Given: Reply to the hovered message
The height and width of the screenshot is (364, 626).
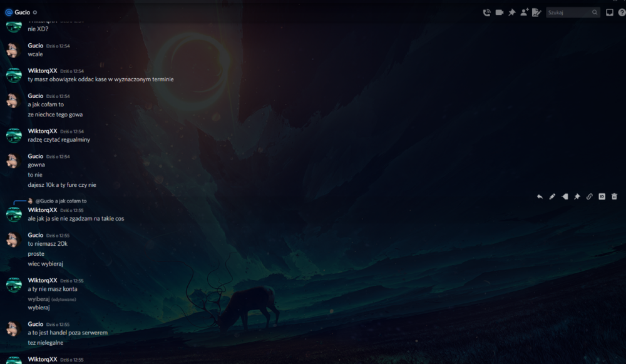Looking at the screenshot, I should tap(540, 196).
